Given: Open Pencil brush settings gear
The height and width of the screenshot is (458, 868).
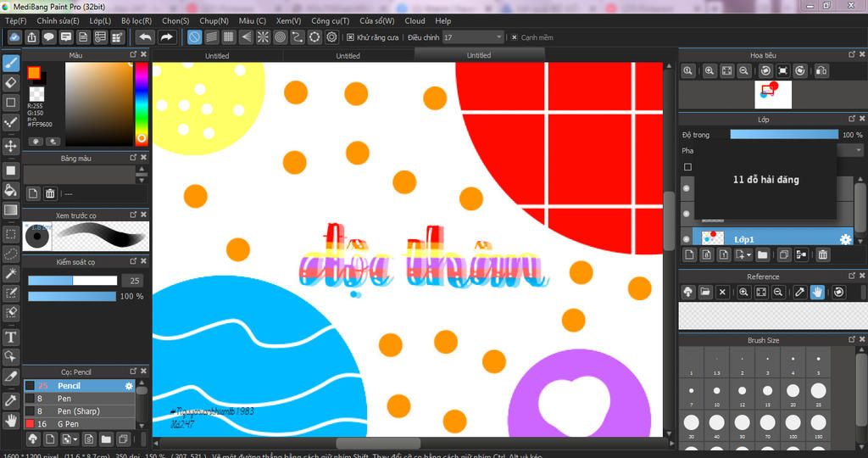Looking at the screenshot, I should (129, 386).
